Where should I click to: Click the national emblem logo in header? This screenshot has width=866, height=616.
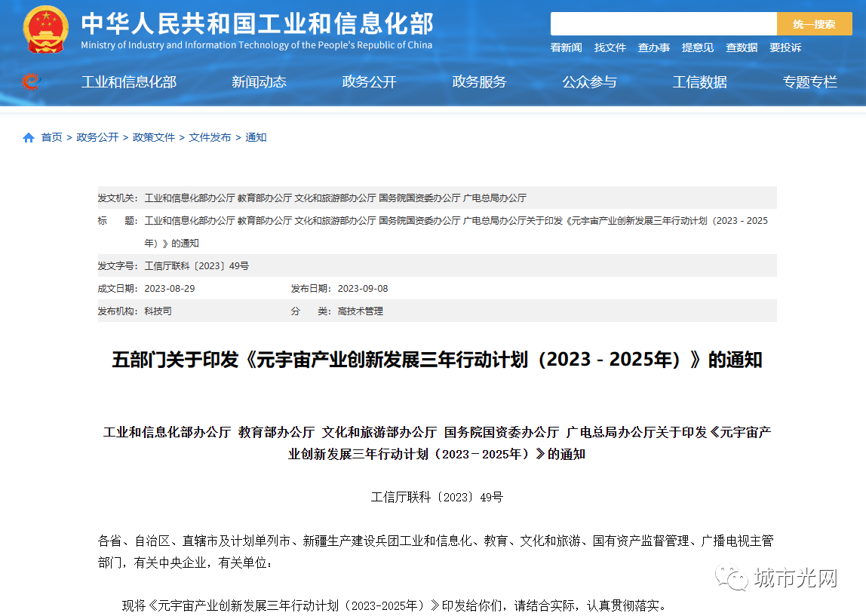tap(45, 30)
